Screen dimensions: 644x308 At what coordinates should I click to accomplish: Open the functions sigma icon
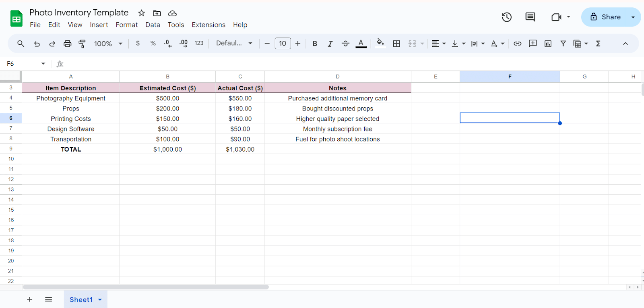[x=598, y=44]
